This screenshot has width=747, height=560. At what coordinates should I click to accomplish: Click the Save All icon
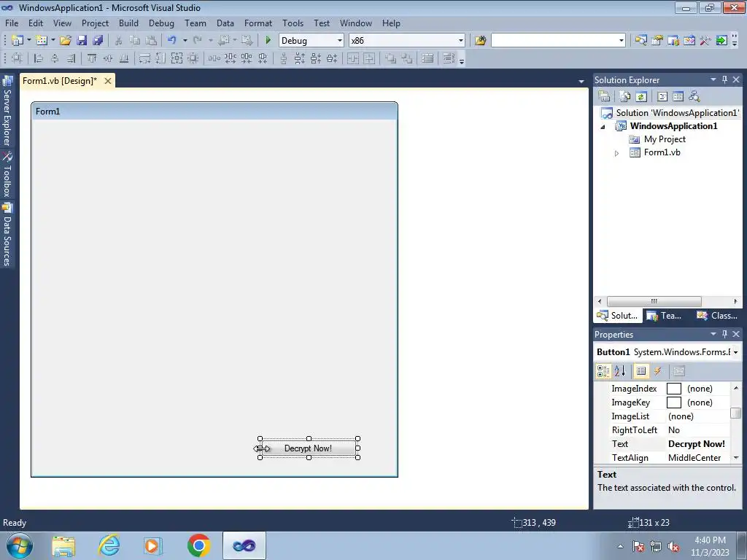pyautogui.click(x=98, y=41)
